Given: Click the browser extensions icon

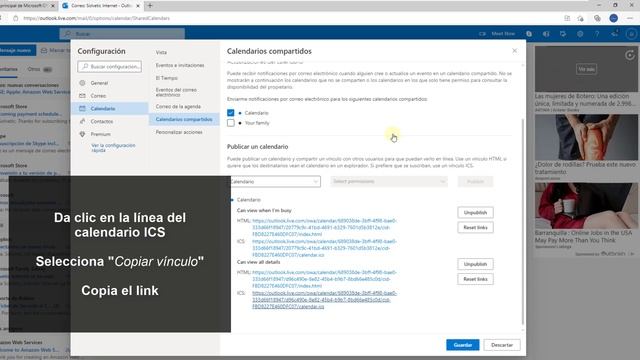Looking at the screenshot, I should [567, 18].
